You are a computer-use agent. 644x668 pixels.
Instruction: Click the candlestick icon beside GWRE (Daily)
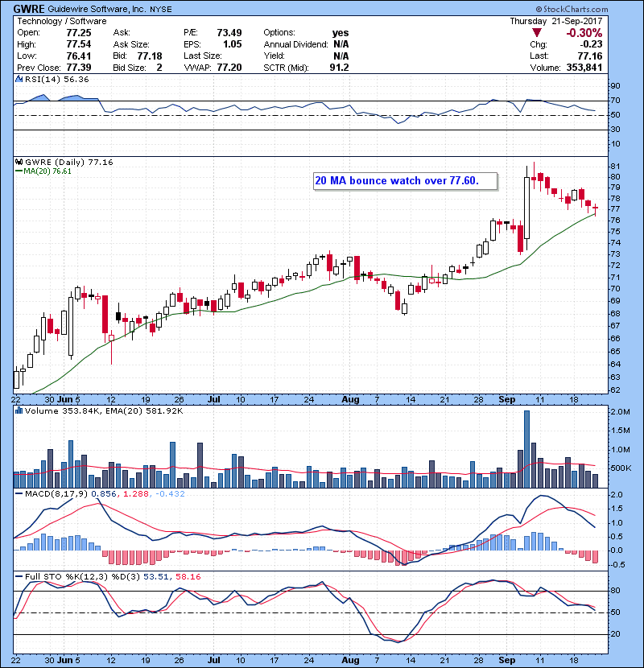[x=19, y=162]
